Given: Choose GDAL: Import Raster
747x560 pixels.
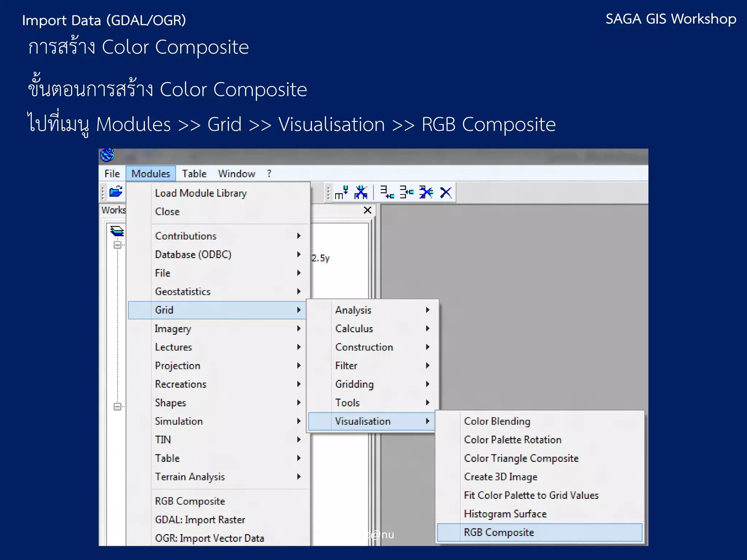Looking at the screenshot, I should tap(218, 520).
